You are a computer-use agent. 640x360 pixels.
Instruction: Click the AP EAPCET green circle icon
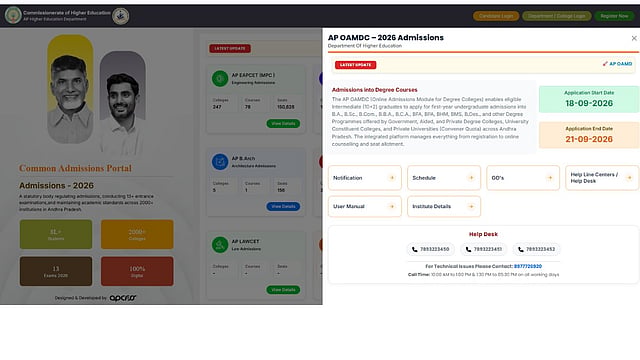coord(220,78)
